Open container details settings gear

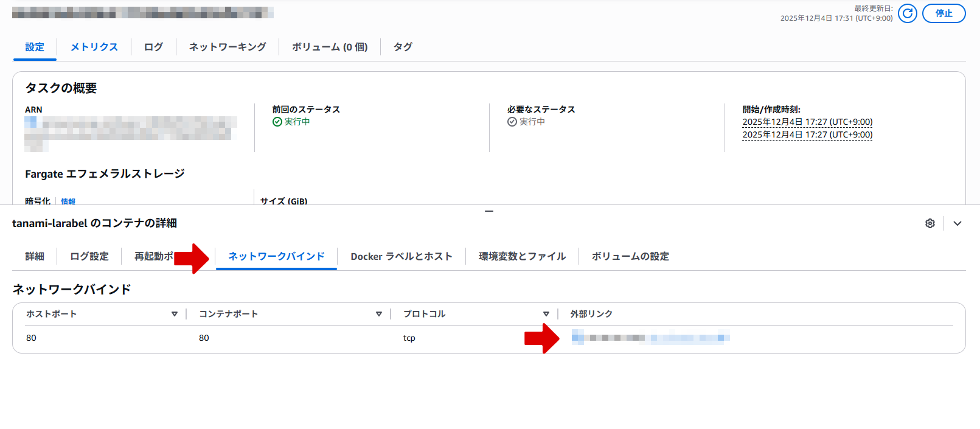(930, 223)
